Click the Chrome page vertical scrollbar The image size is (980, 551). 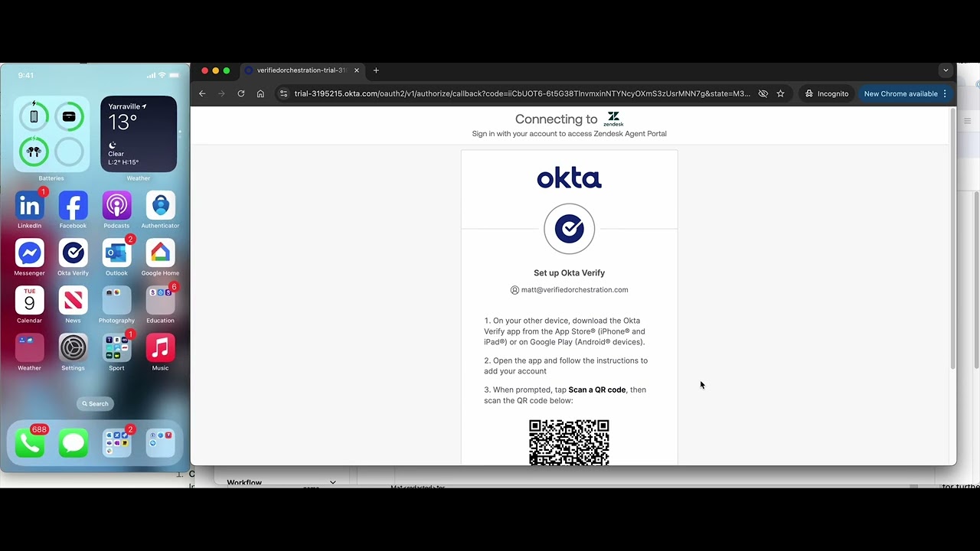[x=952, y=239]
